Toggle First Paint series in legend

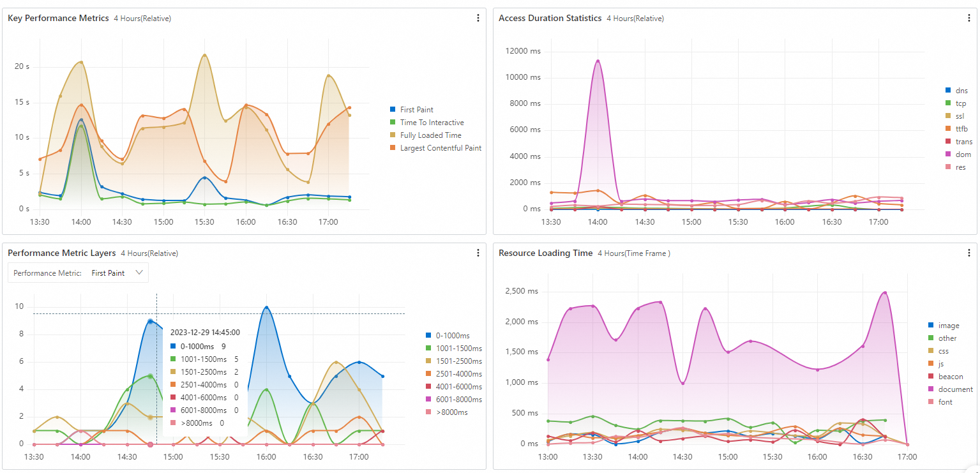412,110
